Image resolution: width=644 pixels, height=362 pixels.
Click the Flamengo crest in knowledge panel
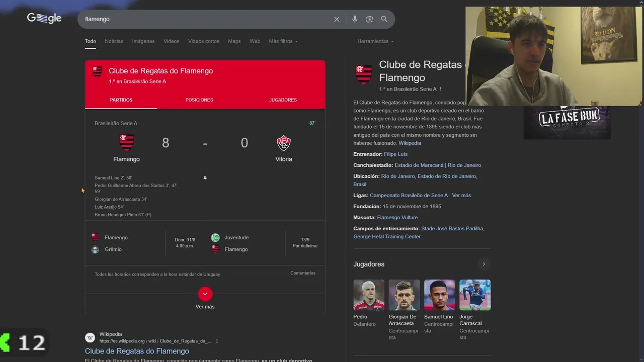pos(364,74)
